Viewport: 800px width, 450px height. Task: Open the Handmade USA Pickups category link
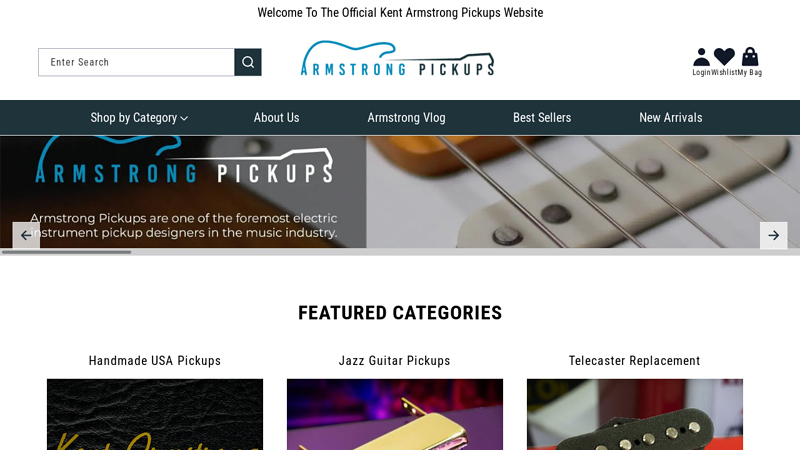155,361
